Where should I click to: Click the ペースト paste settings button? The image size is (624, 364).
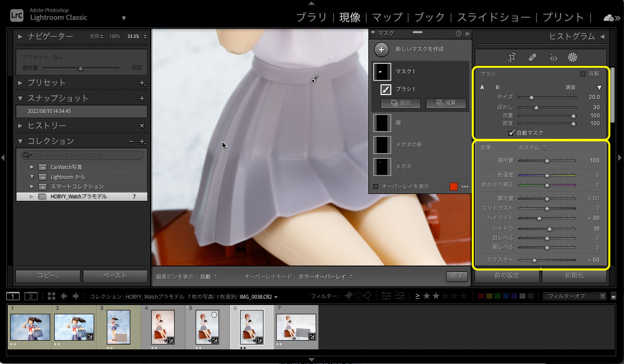(x=115, y=276)
